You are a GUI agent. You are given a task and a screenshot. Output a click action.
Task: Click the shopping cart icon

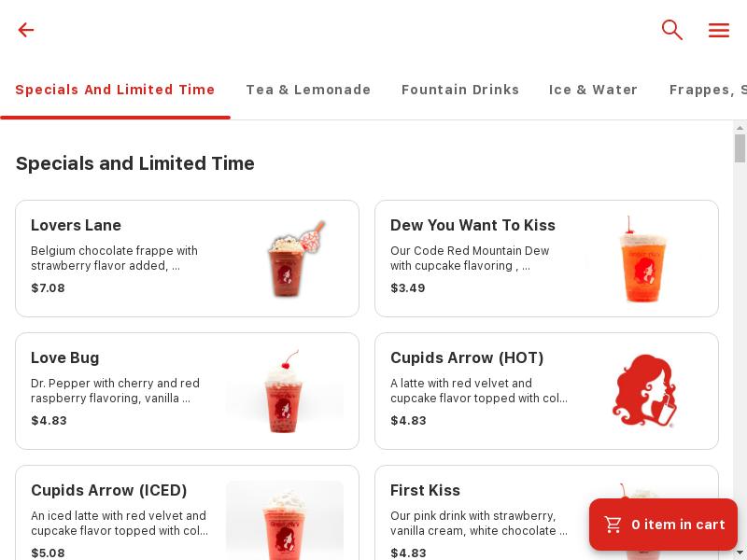[x=613, y=525]
